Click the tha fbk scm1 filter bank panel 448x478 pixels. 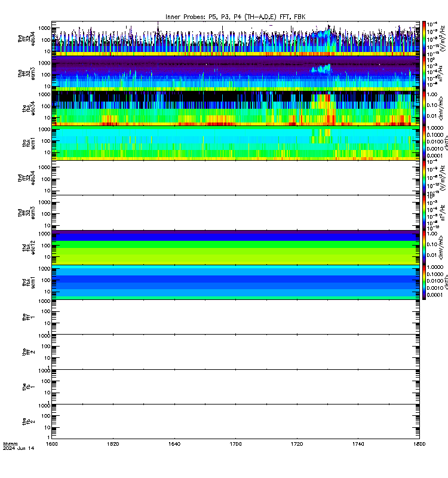(x=235, y=143)
